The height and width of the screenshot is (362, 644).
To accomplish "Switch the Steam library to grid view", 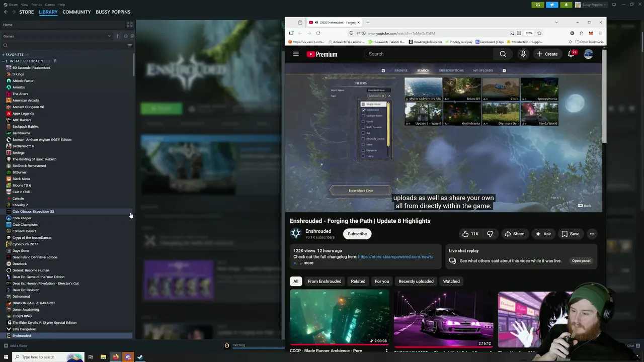I will (x=130, y=25).
